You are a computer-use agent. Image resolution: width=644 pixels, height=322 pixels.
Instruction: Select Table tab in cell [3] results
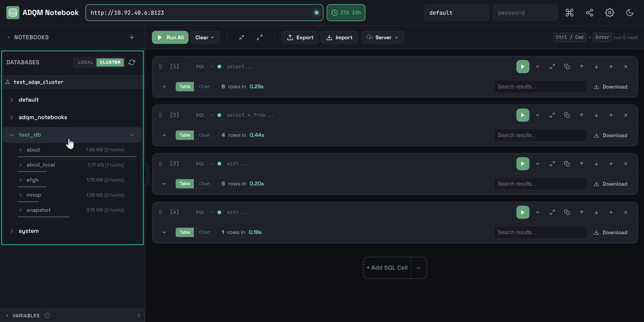[185, 184]
